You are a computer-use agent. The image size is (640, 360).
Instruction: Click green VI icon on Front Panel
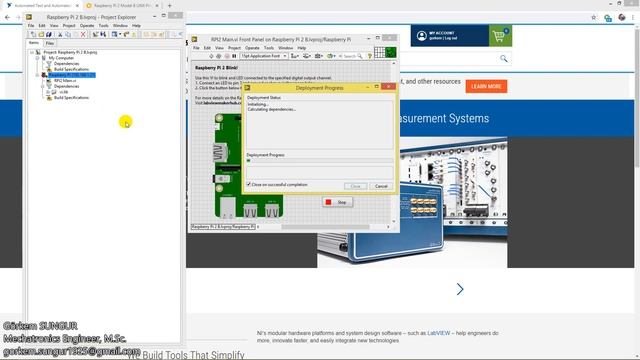tap(391, 52)
